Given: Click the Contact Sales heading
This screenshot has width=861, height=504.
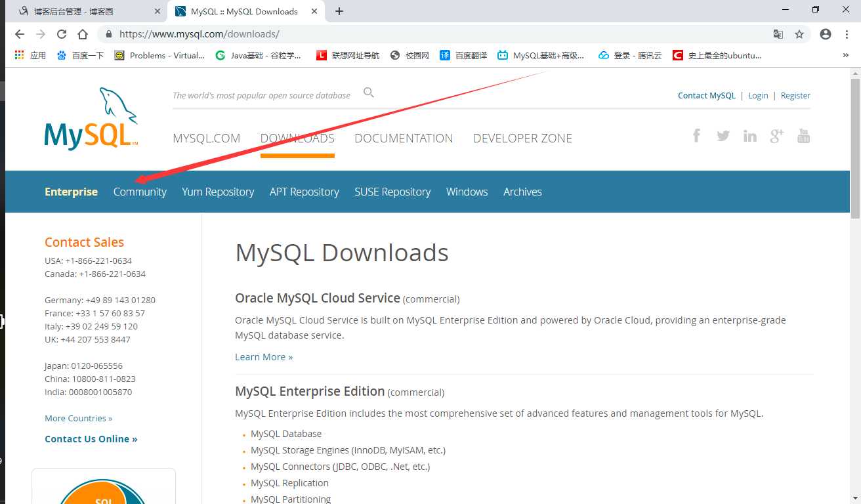Looking at the screenshot, I should (x=84, y=242).
